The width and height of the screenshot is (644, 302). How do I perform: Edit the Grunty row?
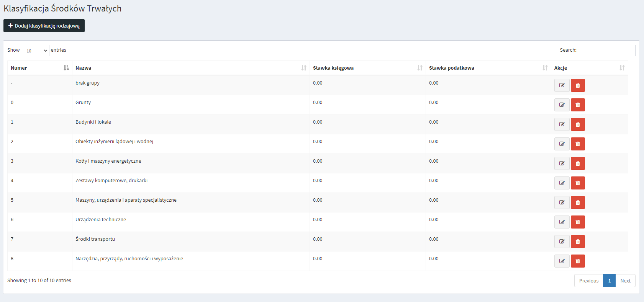click(x=562, y=105)
